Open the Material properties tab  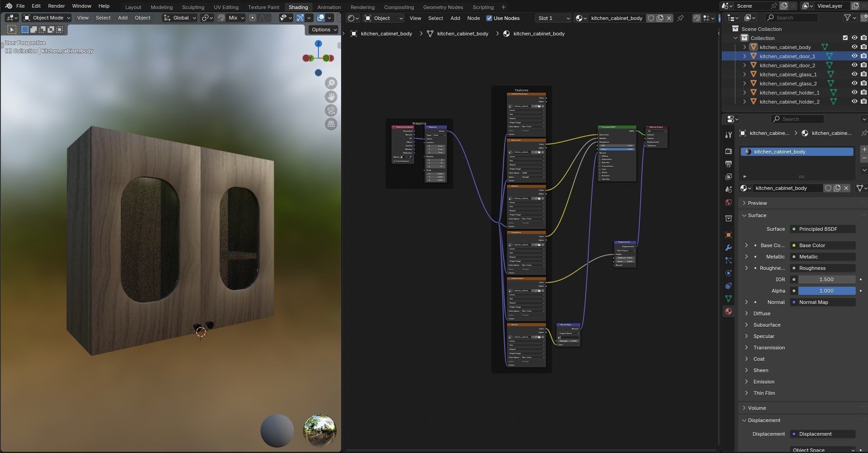[729, 311]
